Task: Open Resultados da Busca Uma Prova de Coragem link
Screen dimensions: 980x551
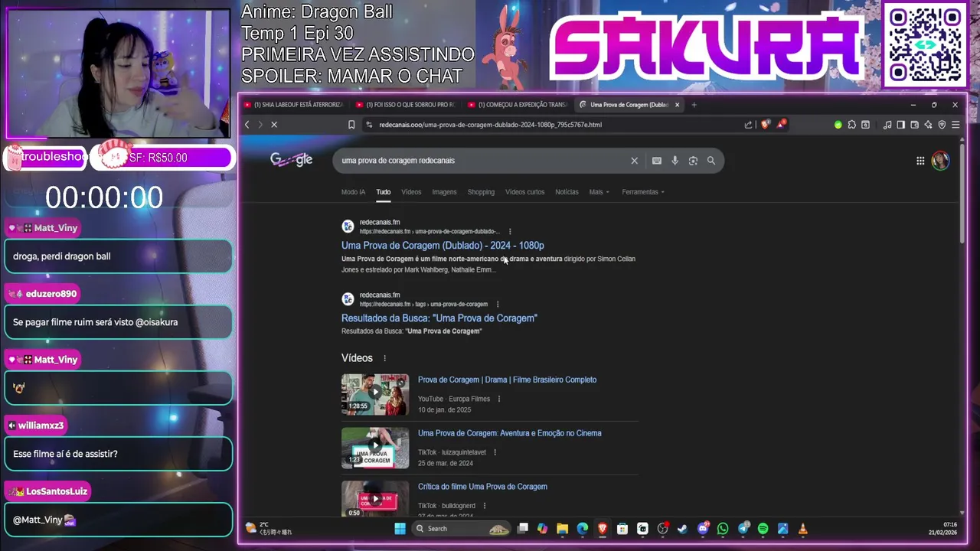Action: [x=439, y=318]
